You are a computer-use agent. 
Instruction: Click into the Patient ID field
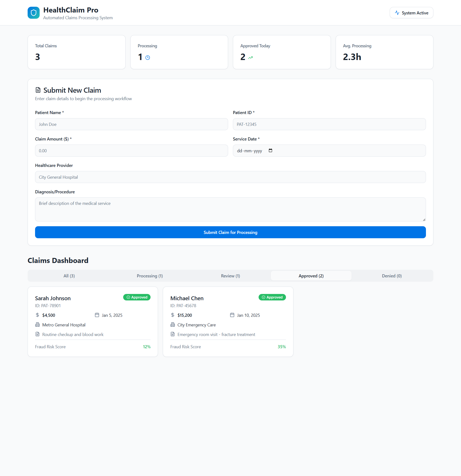tap(329, 124)
